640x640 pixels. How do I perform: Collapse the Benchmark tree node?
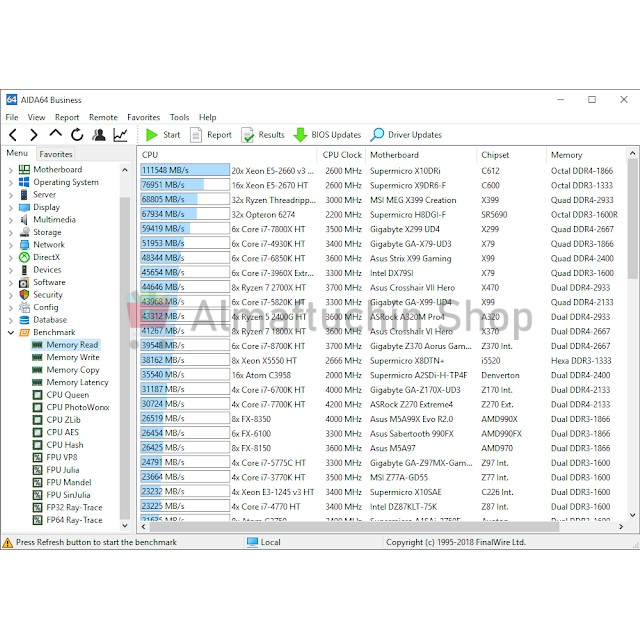[x=11, y=332]
